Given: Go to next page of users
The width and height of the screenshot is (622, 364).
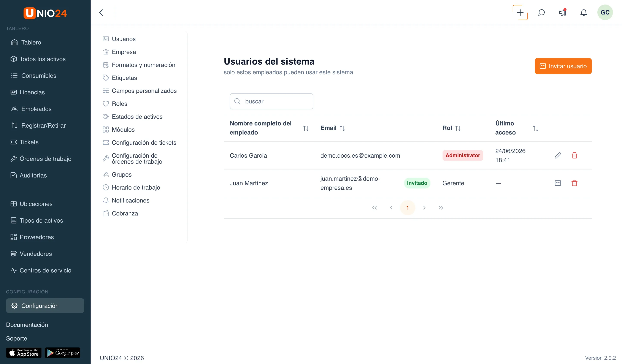Looking at the screenshot, I should coord(424,208).
